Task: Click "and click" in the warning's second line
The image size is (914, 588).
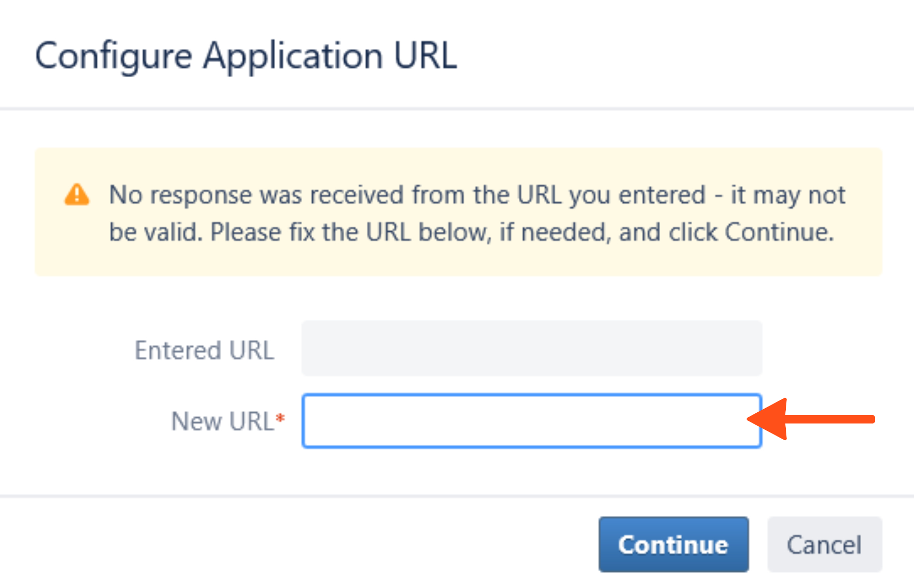Action: [667, 233]
